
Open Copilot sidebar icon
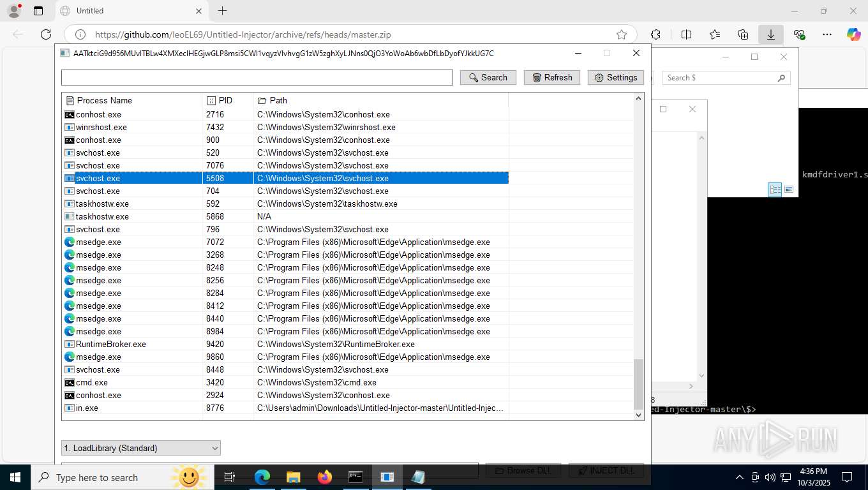[854, 34]
